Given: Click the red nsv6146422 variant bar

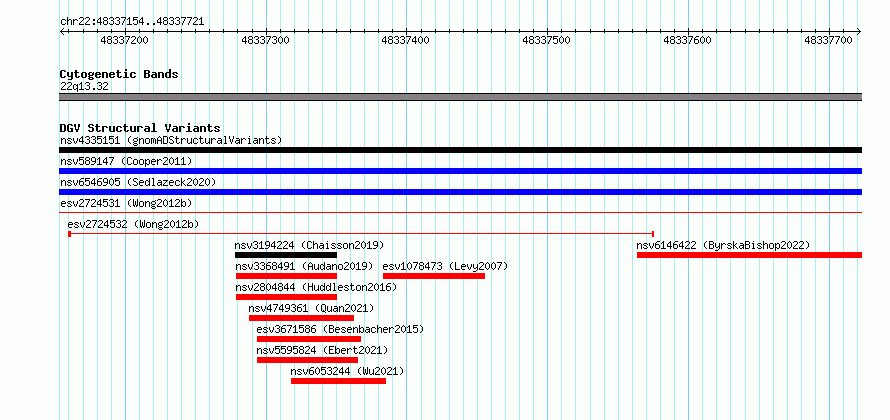Looking at the screenshot, I should point(749,255).
